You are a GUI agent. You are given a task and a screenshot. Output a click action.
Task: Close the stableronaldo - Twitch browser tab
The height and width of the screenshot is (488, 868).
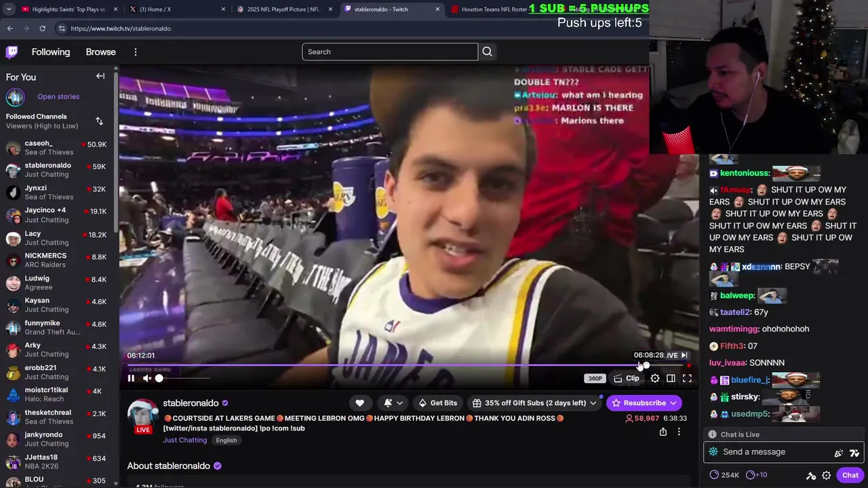coord(437,9)
